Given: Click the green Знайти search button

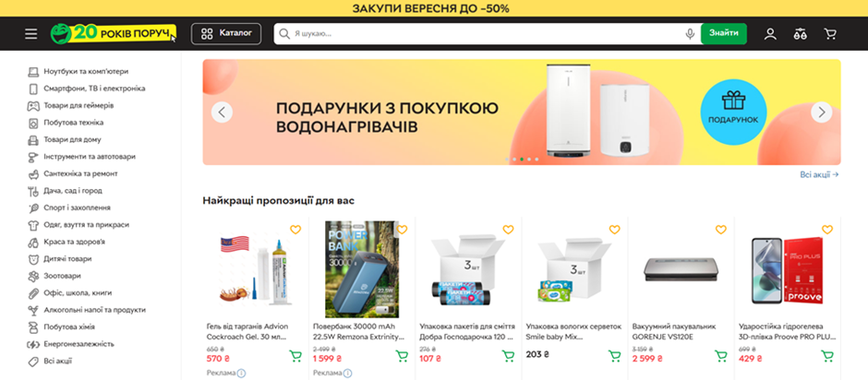Looking at the screenshot, I should (x=724, y=33).
